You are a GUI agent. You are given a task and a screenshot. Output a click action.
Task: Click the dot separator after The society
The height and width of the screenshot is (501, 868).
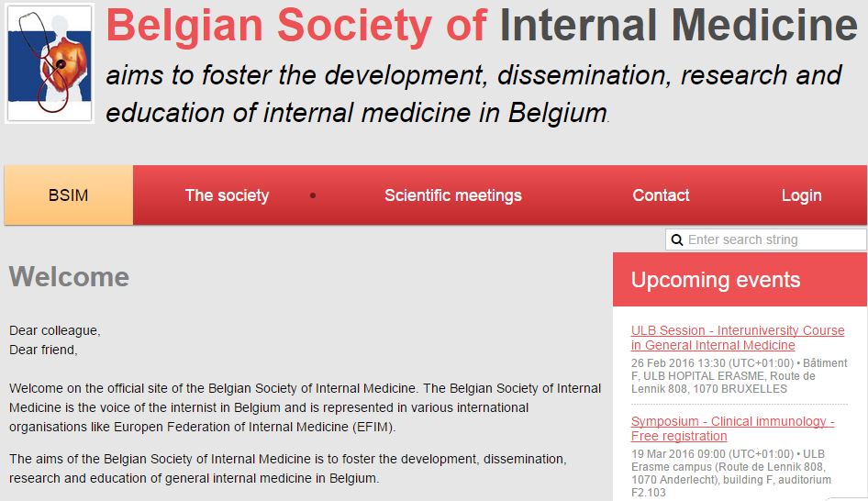[313, 195]
